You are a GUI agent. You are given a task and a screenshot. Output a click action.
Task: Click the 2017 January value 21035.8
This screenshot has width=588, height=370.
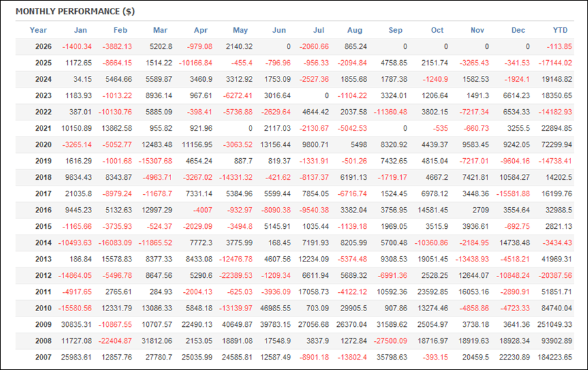pos(78,193)
